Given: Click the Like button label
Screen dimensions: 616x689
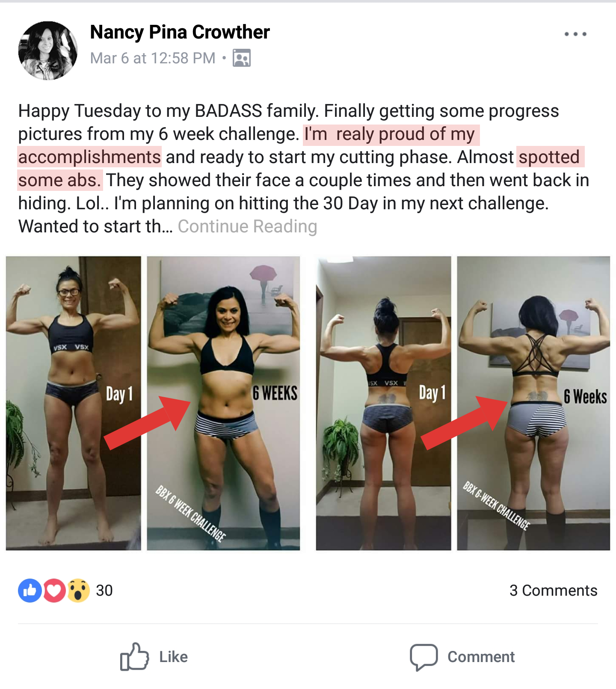Looking at the screenshot, I should pyautogui.click(x=173, y=657).
